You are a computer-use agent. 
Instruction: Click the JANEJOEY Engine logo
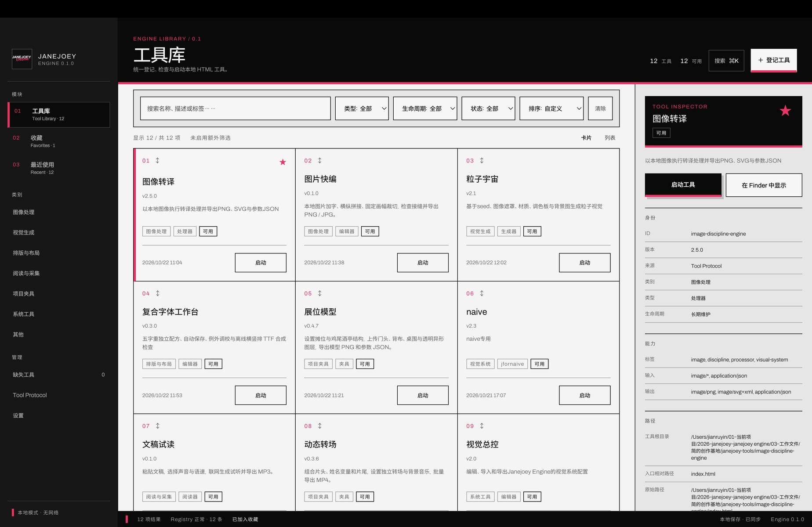pyautogui.click(x=22, y=59)
